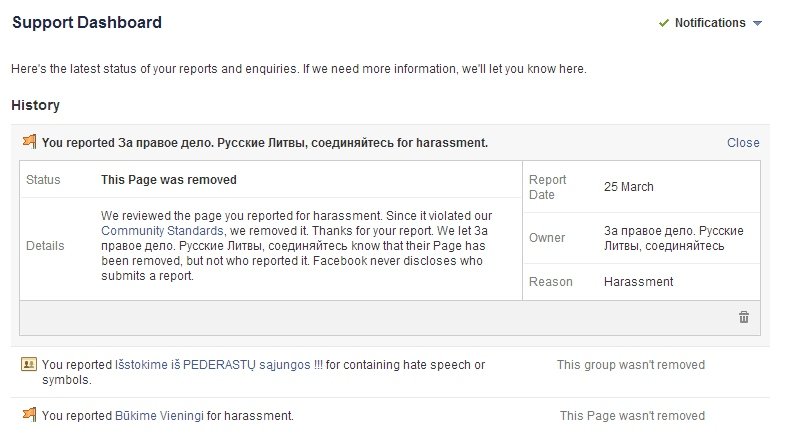Image resolution: width=785 pixels, height=441 pixels.
Task: Click the report title about Русские Литвы
Action: [x=265, y=143]
